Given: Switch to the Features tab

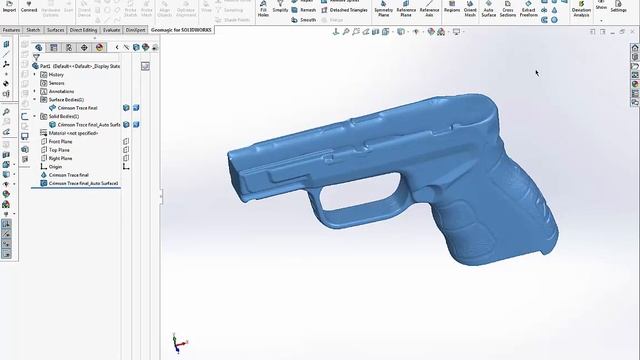Looking at the screenshot, I should click(x=11, y=30).
